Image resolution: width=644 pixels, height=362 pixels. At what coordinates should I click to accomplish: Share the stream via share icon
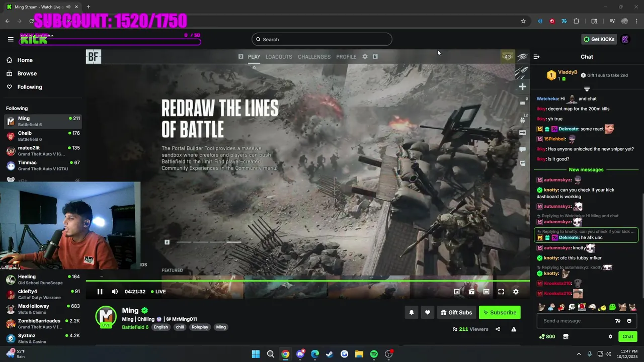(x=498, y=329)
